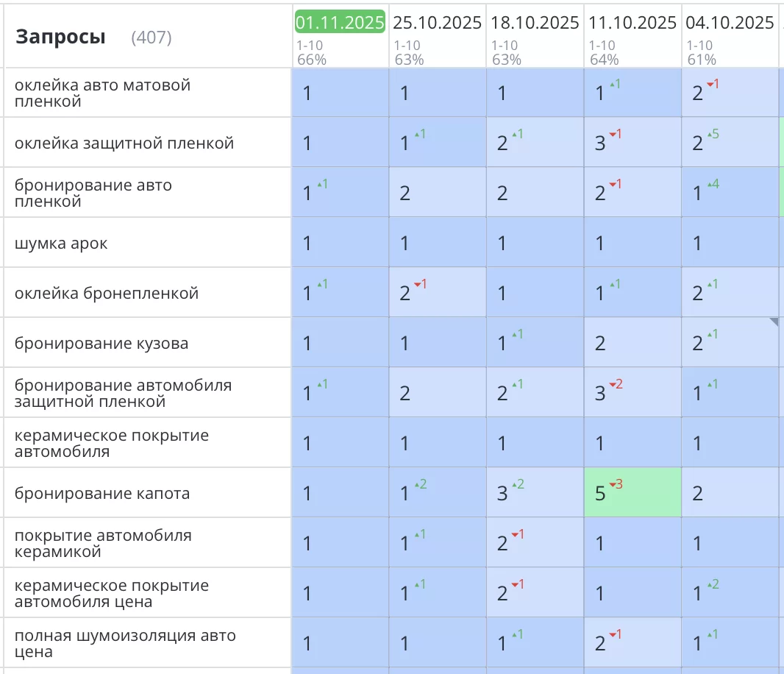Image resolution: width=784 pixels, height=674 pixels.
Task: Click red -2 arrow in бронирование автомобиля защитной пленкой row
Action: click(x=615, y=384)
